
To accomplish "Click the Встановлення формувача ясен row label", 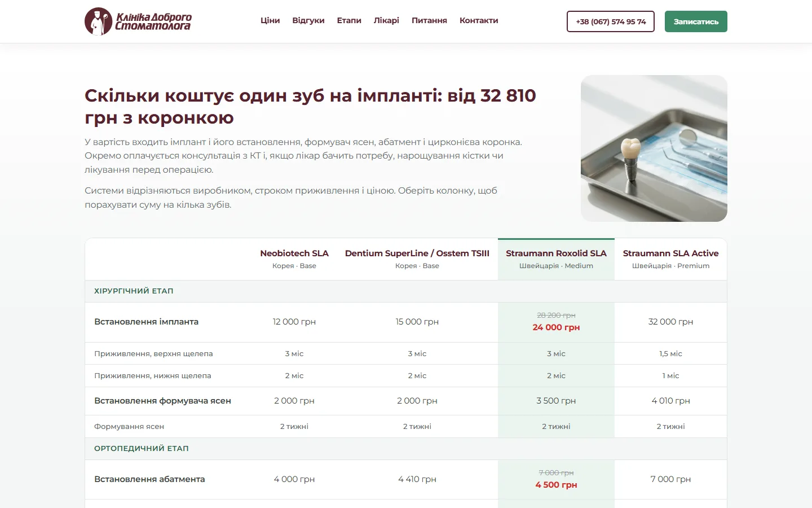I will tap(162, 401).
